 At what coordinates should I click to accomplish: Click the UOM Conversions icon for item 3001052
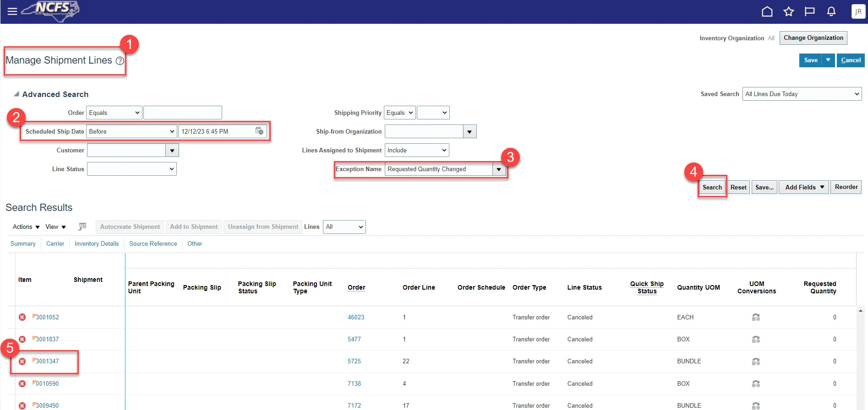tap(756, 317)
